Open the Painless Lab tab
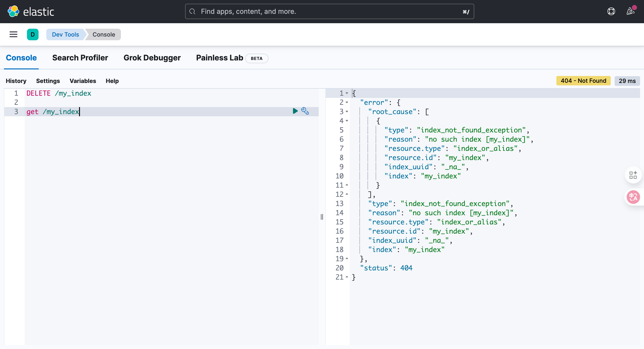 pyautogui.click(x=219, y=58)
